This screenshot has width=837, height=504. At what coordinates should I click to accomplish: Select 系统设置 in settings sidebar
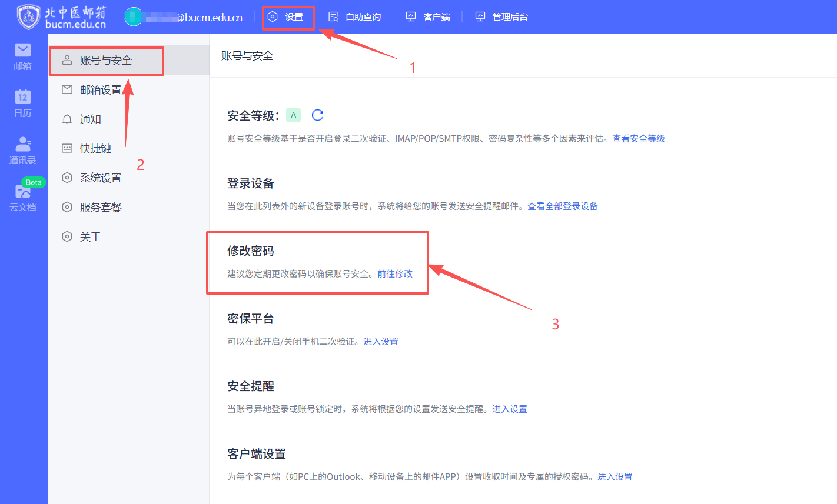click(101, 178)
